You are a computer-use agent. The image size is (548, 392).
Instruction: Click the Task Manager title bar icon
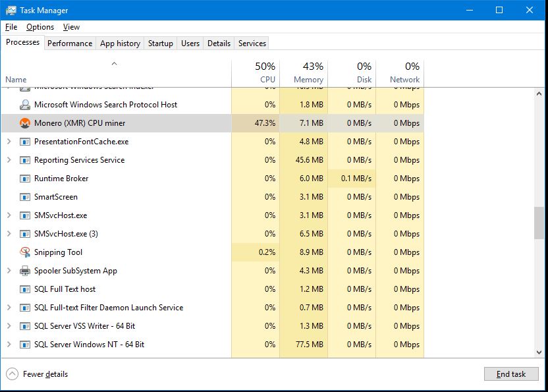(x=11, y=10)
